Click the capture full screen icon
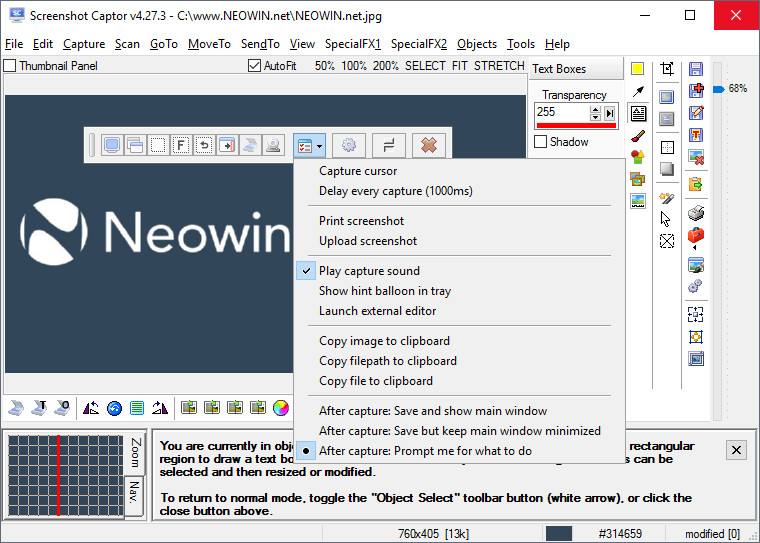 point(112,145)
